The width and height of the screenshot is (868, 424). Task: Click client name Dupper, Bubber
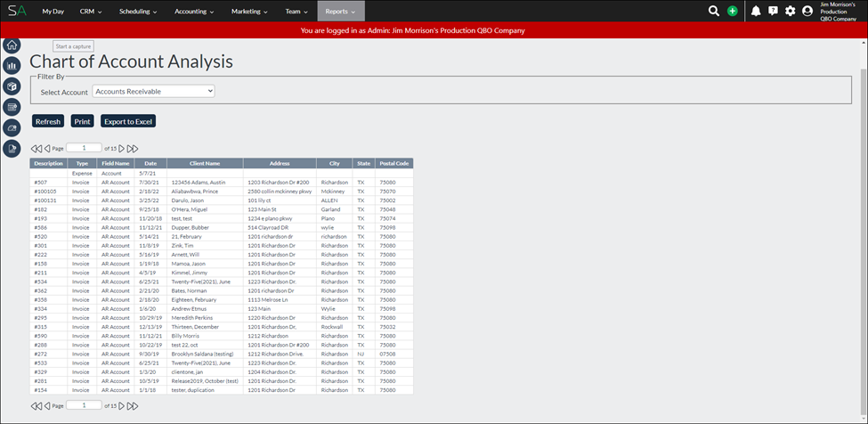tap(190, 227)
